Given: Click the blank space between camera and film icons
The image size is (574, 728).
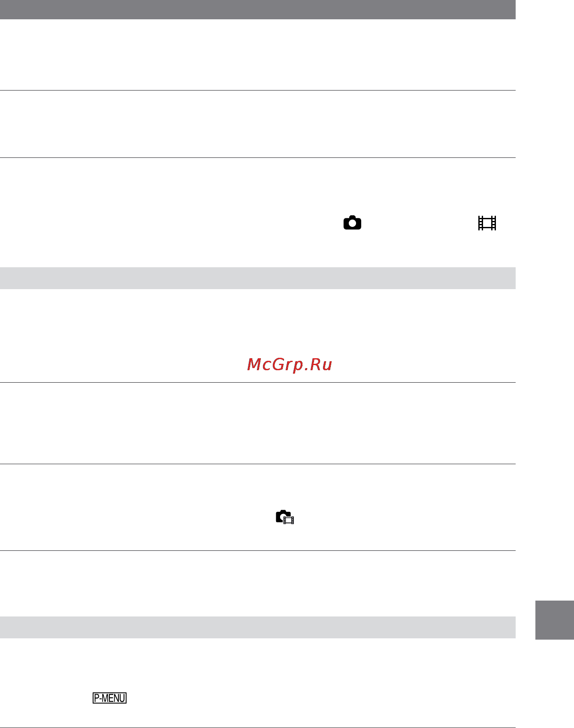Looking at the screenshot, I should point(420,223).
